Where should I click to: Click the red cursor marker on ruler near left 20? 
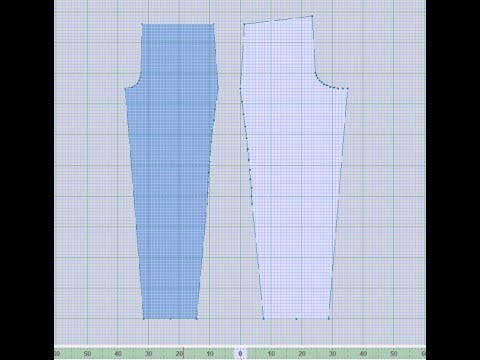pos(183,353)
